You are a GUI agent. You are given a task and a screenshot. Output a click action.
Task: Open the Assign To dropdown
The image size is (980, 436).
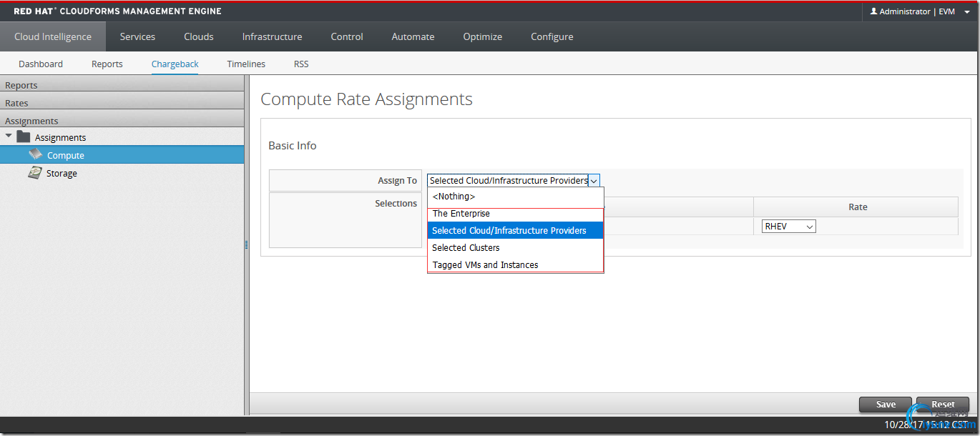(x=514, y=181)
